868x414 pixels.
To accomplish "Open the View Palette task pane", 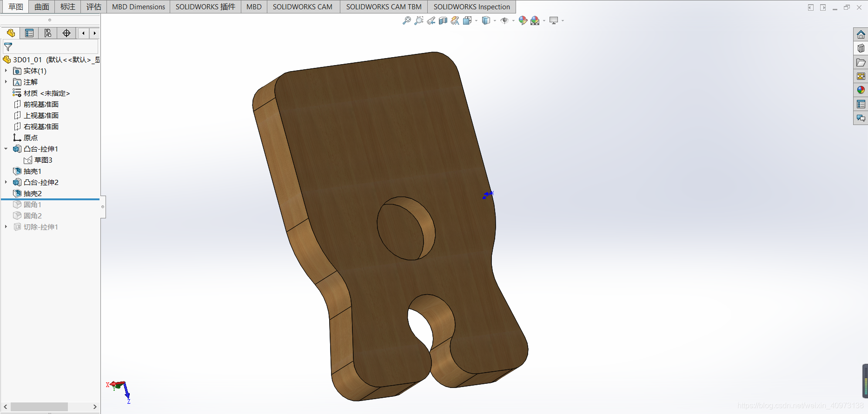I will 861,76.
